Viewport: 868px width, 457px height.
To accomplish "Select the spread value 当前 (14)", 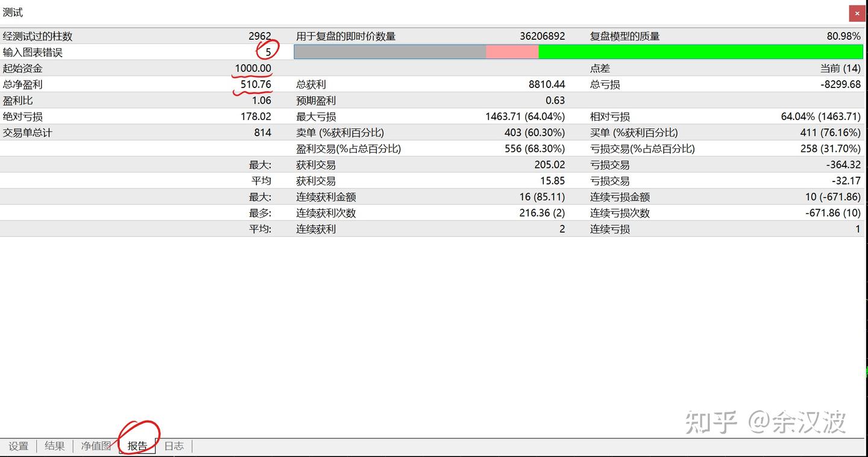I will tap(840, 69).
